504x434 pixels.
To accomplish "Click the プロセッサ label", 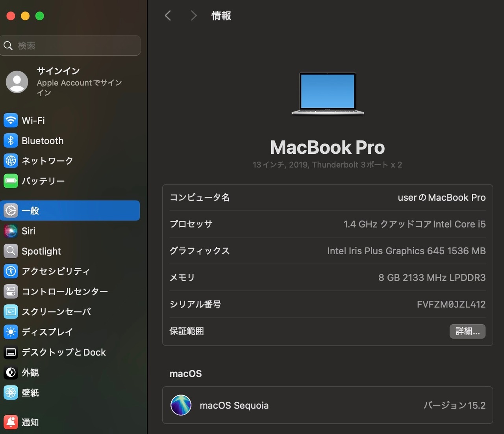I will [x=191, y=224].
